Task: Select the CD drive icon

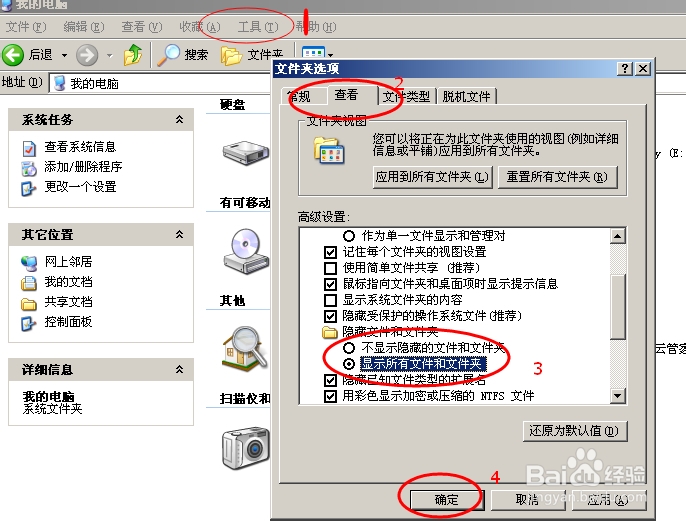Action: [x=246, y=251]
